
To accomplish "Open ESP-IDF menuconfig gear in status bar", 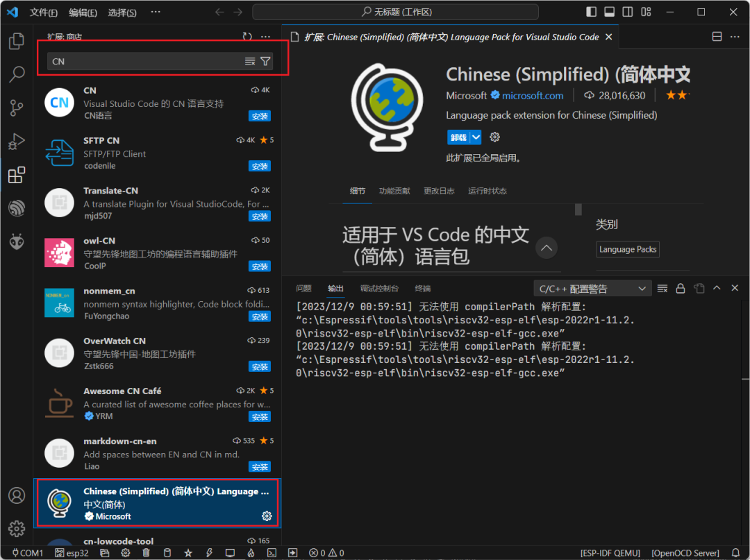I will click(126, 552).
